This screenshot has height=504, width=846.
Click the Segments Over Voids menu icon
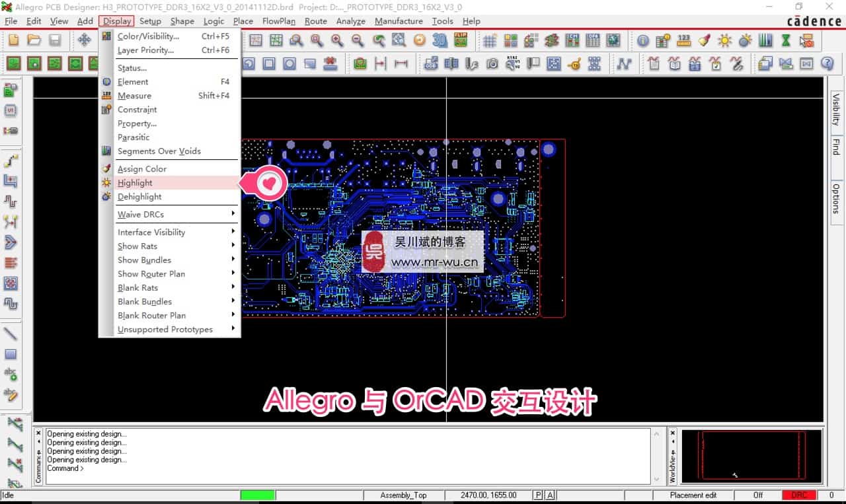[106, 151]
